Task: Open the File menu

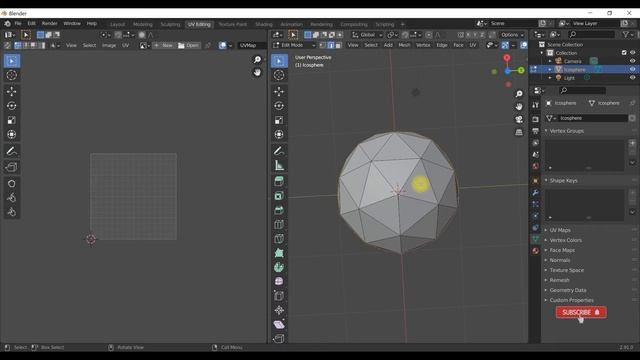Action: [18, 24]
